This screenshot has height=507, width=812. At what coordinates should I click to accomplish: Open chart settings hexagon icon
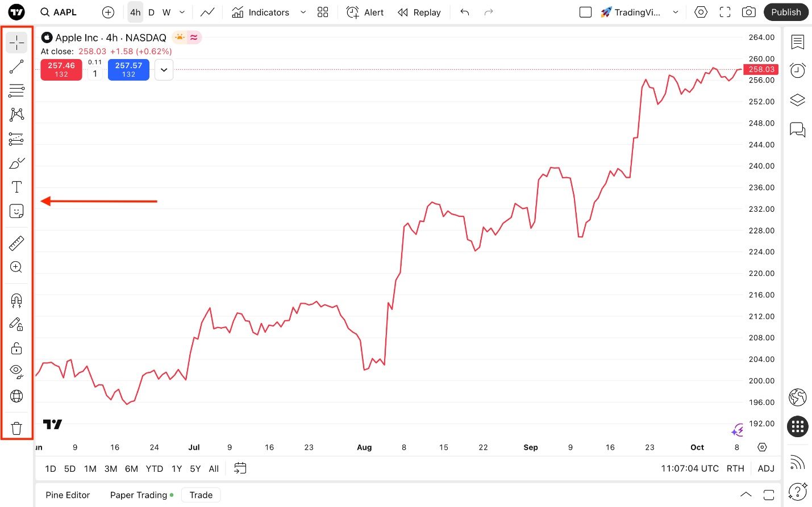(x=701, y=12)
